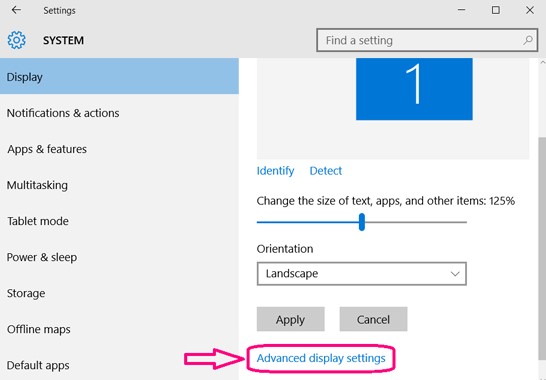The width and height of the screenshot is (546, 380).
Task: Maximize the Settings window
Action: (x=496, y=10)
